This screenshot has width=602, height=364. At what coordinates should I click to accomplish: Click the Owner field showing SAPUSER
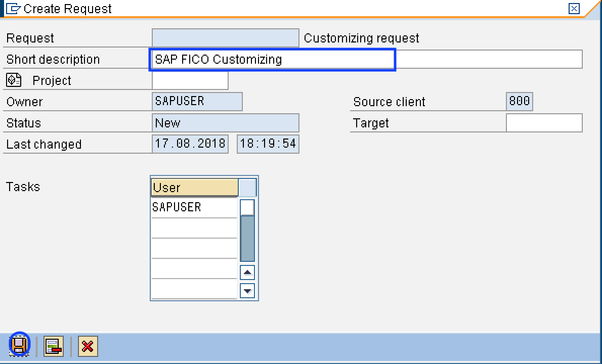(x=197, y=102)
